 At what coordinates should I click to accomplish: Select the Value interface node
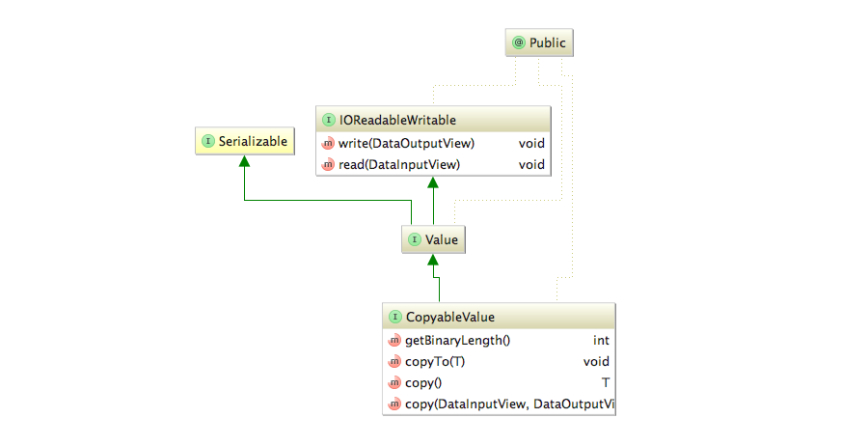[x=433, y=239]
